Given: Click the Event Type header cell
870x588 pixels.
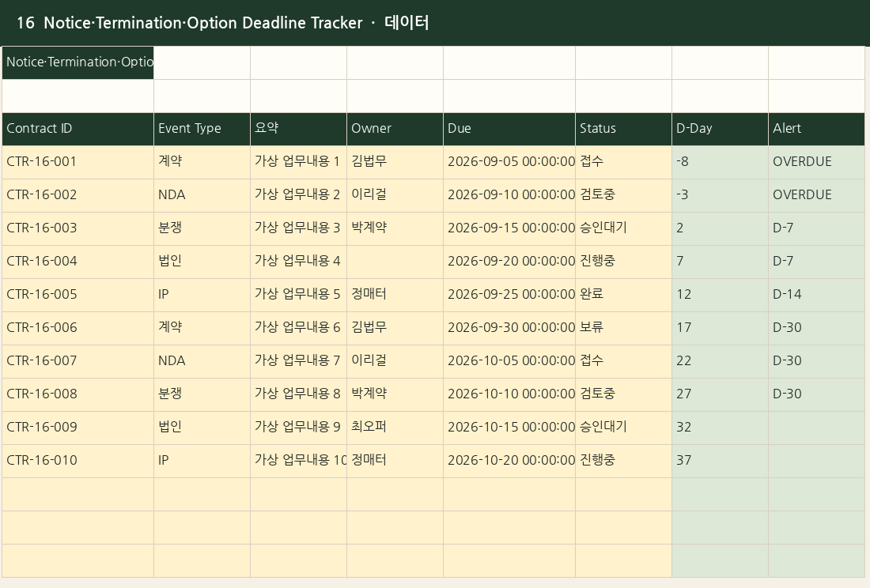Looking at the screenshot, I should pos(202,129).
